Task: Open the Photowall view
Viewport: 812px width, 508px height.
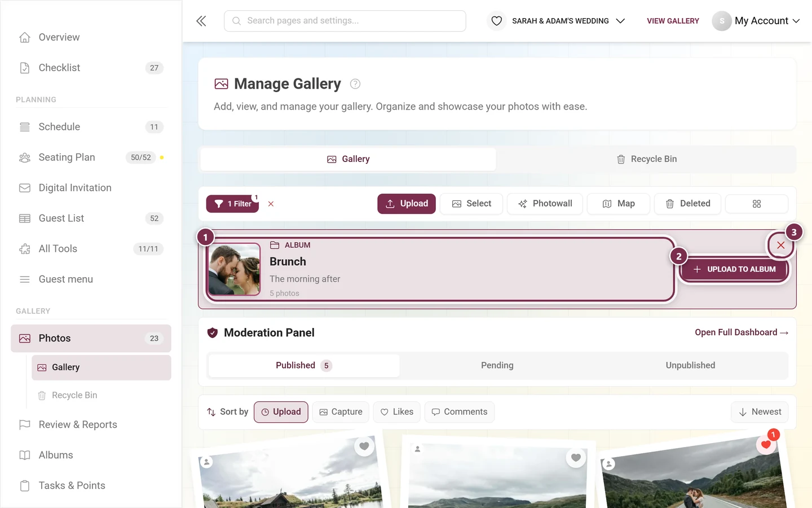Action: (545, 204)
